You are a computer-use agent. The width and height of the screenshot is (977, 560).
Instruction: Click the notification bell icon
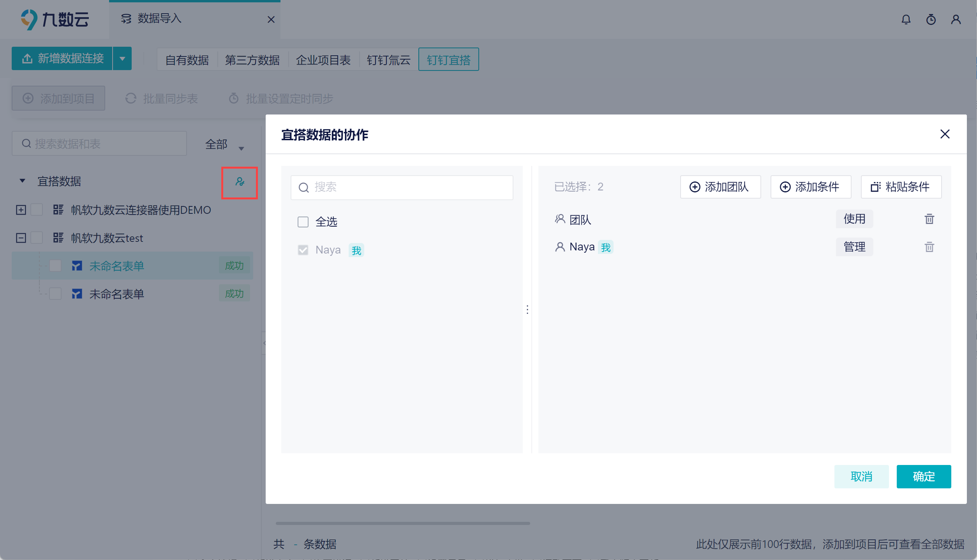tap(906, 19)
